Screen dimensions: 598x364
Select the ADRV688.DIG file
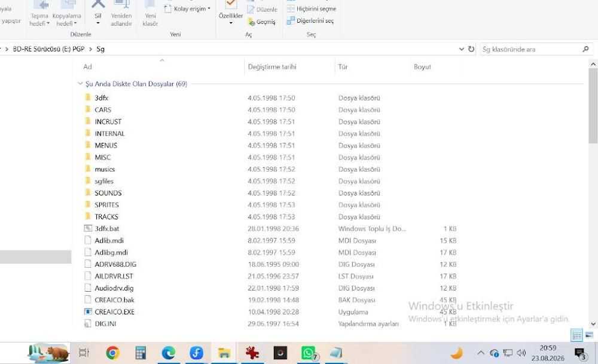pyautogui.click(x=115, y=264)
